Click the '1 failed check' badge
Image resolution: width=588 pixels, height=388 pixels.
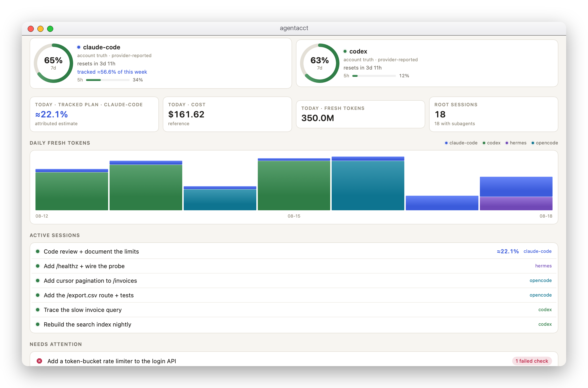coord(532,361)
